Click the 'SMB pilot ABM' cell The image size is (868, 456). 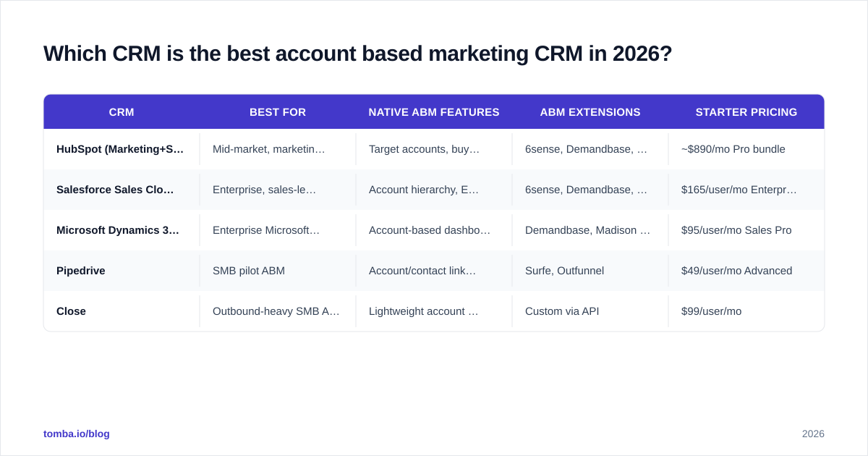[278, 271]
